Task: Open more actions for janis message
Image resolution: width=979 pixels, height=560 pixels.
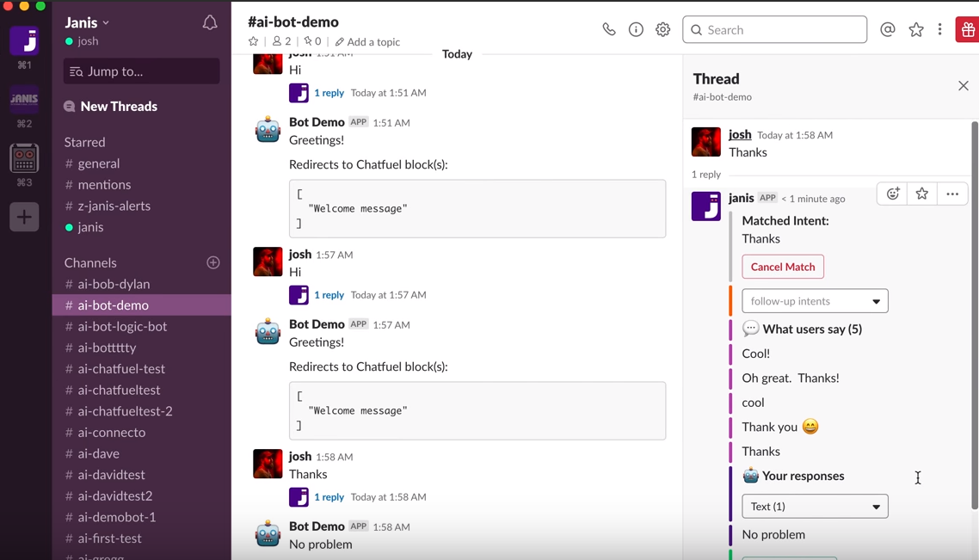Action: pyautogui.click(x=952, y=194)
